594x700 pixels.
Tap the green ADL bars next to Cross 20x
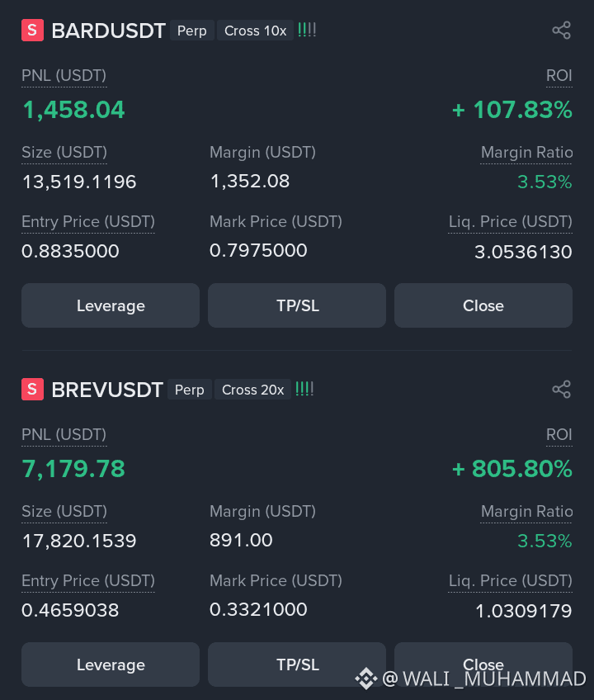click(304, 390)
